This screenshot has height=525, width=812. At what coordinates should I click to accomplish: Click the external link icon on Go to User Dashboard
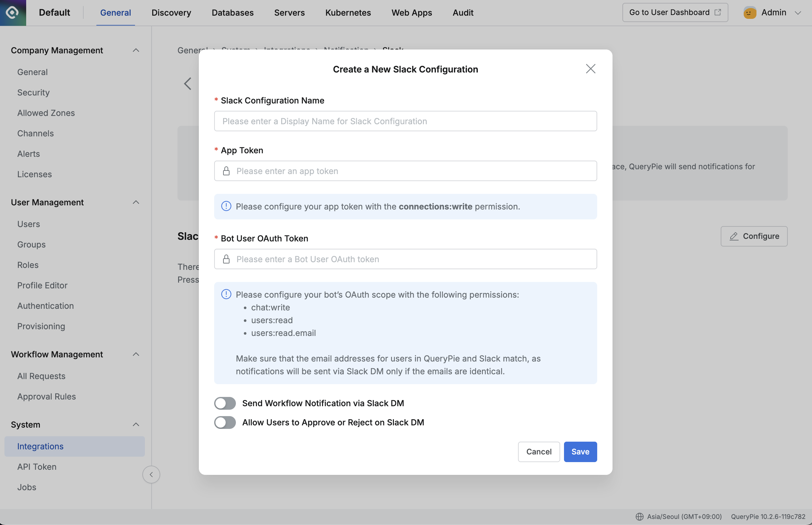tap(718, 12)
